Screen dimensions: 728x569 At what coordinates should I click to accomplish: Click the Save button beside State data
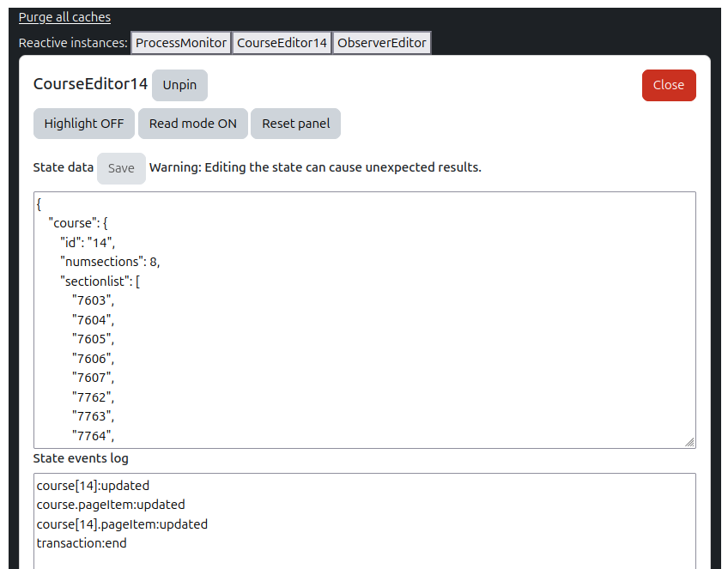121,168
